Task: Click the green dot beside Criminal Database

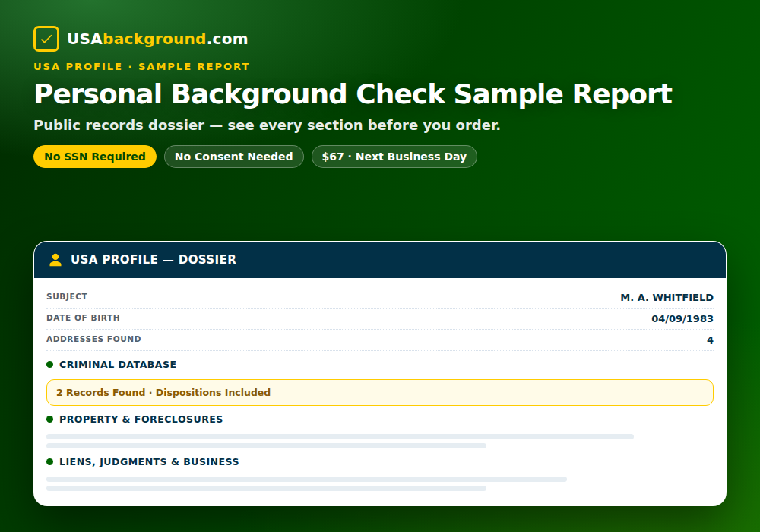Action: 49,364
